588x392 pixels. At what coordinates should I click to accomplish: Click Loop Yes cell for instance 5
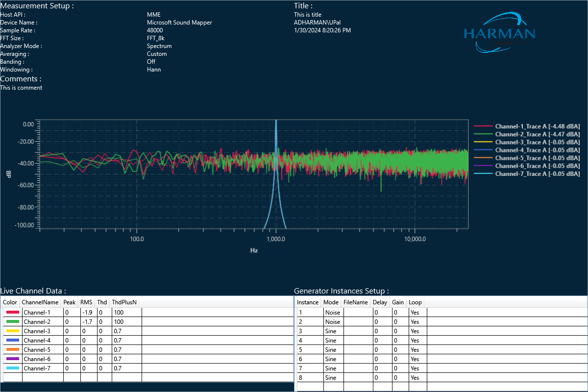[417, 349]
